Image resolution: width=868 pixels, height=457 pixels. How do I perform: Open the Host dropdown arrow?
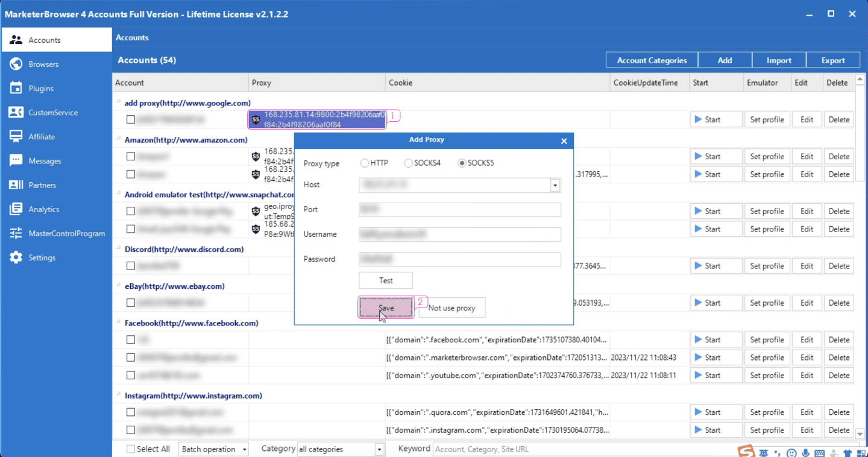coord(555,185)
